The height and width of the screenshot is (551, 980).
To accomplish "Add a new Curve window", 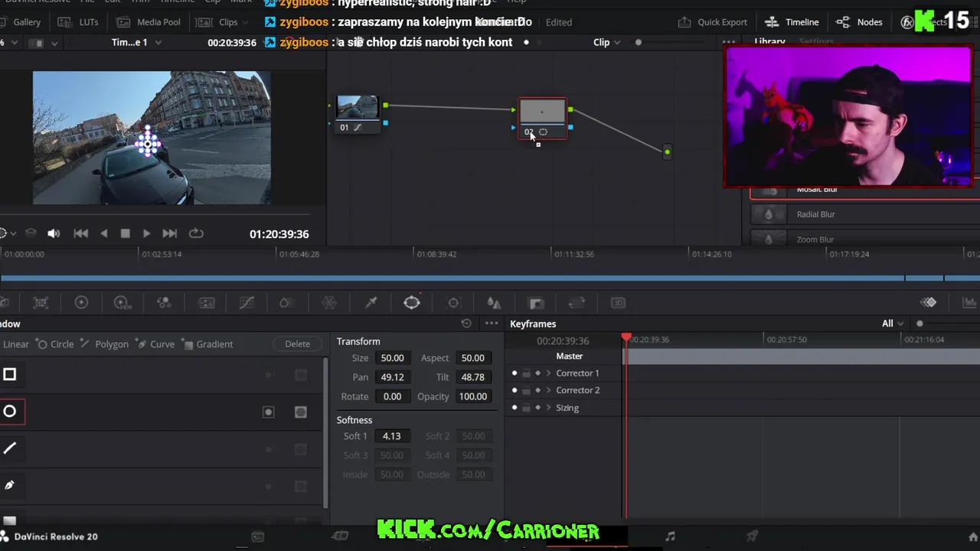I will [155, 344].
